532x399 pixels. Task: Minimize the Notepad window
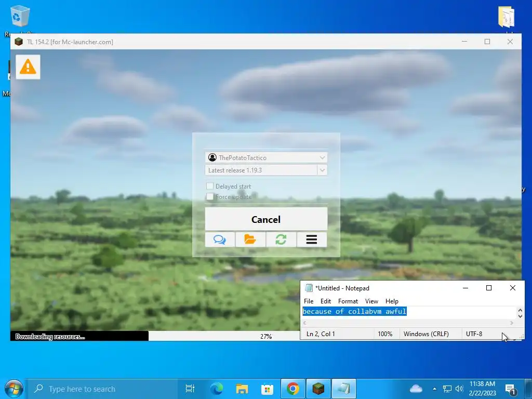point(465,288)
